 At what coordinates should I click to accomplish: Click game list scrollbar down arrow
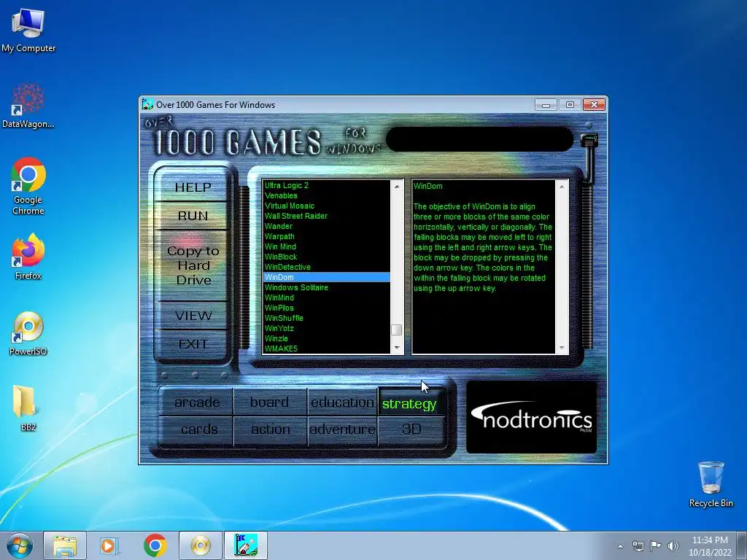point(397,348)
